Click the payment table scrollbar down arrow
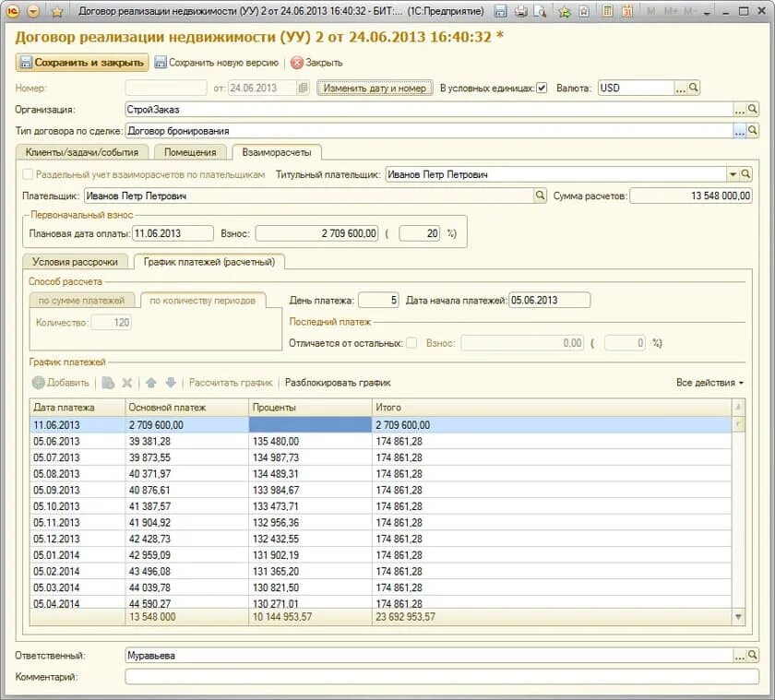 pyautogui.click(x=738, y=616)
